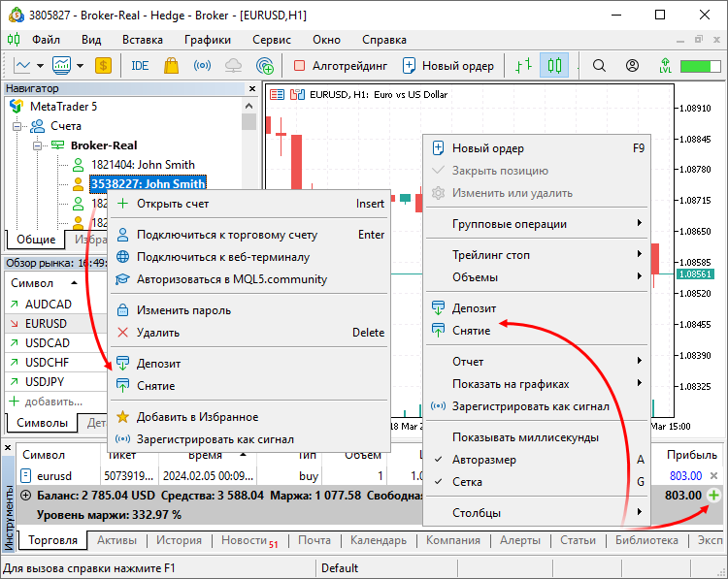Expand the Столбцы submenu
Image resolution: width=728 pixels, height=579 pixels.
tap(537, 513)
